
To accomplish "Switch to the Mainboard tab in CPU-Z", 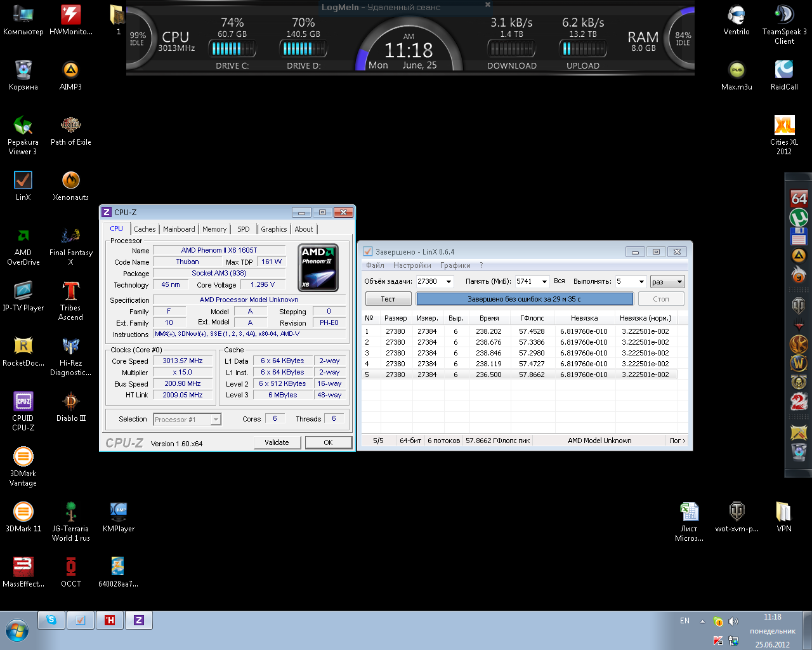I will point(179,230).
